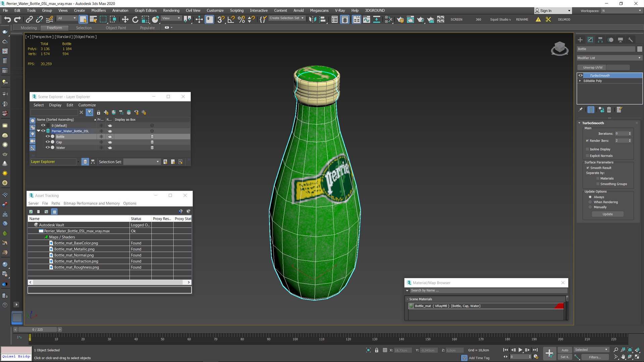Switch to the Modeling ribbon tab

click(x=29, y=28)
